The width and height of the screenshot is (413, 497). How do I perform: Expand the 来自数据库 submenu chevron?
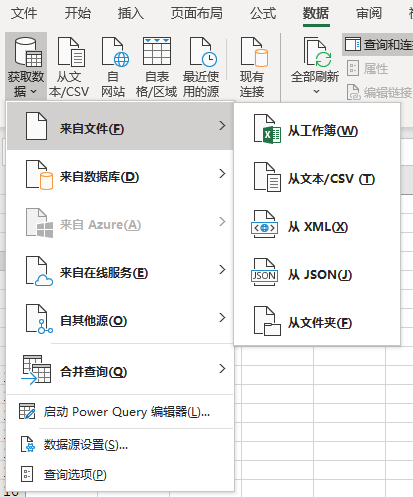coord(222,174)
